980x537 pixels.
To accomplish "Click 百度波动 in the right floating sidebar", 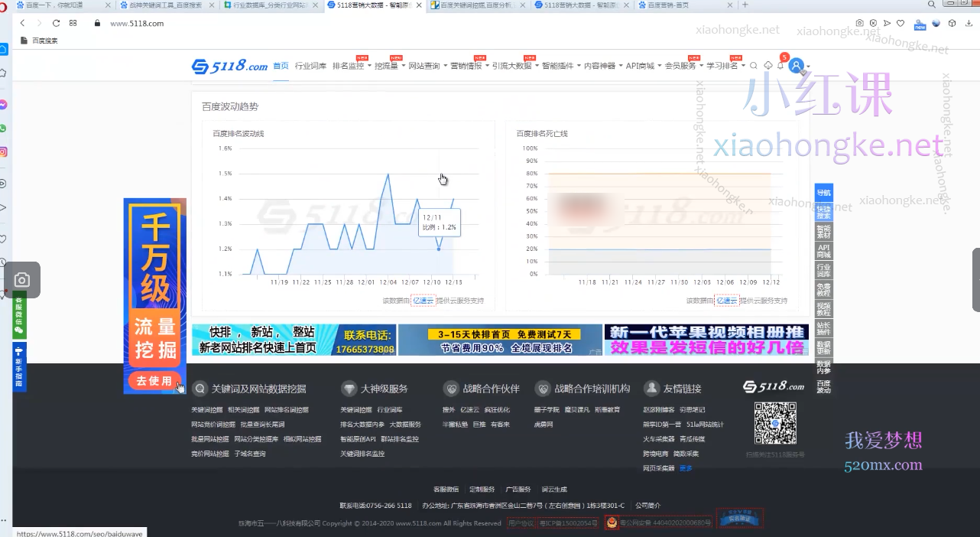I will 823,387.
